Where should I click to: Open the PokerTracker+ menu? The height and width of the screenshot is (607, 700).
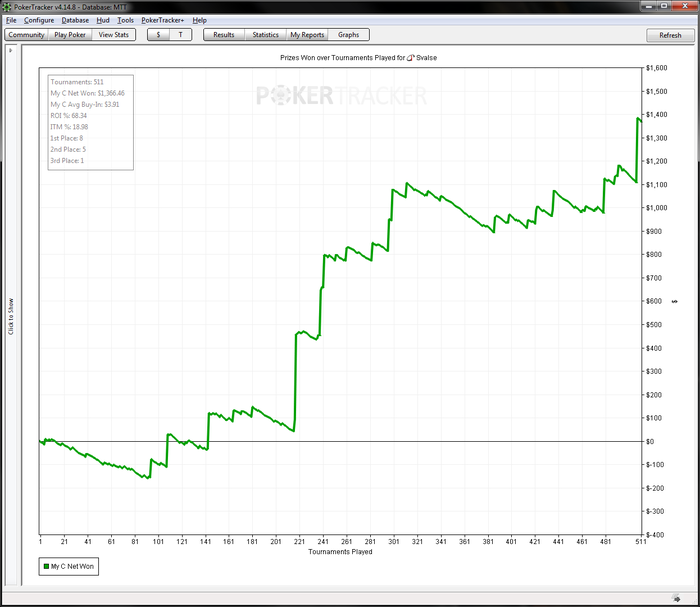[162, 20]
